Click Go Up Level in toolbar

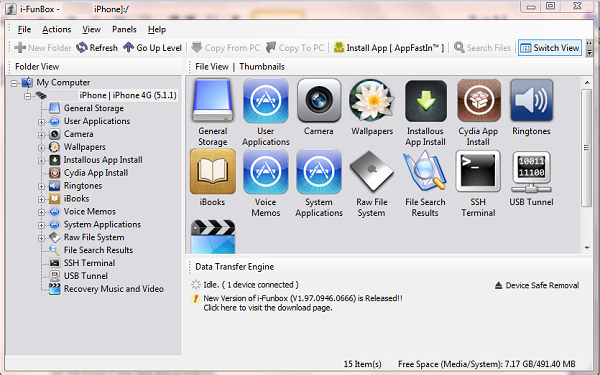152,48
